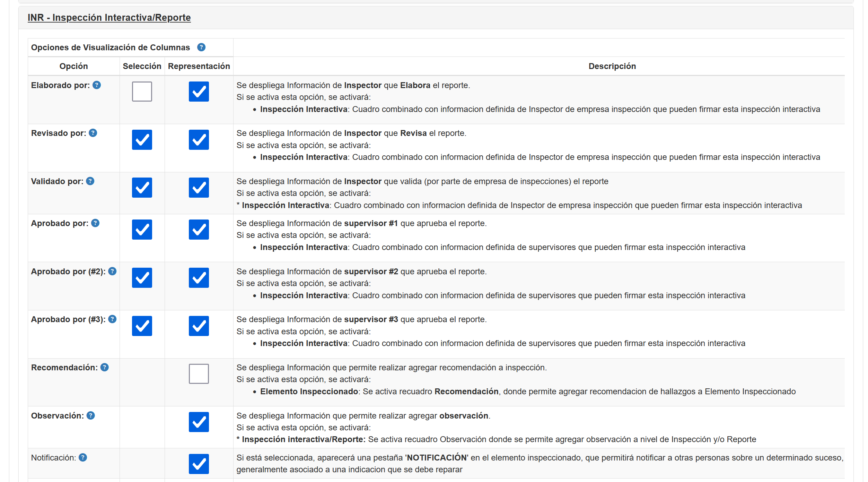Uncheck Selección checkbox for Revisado por

pyautogui.click(x=142, y=140)
